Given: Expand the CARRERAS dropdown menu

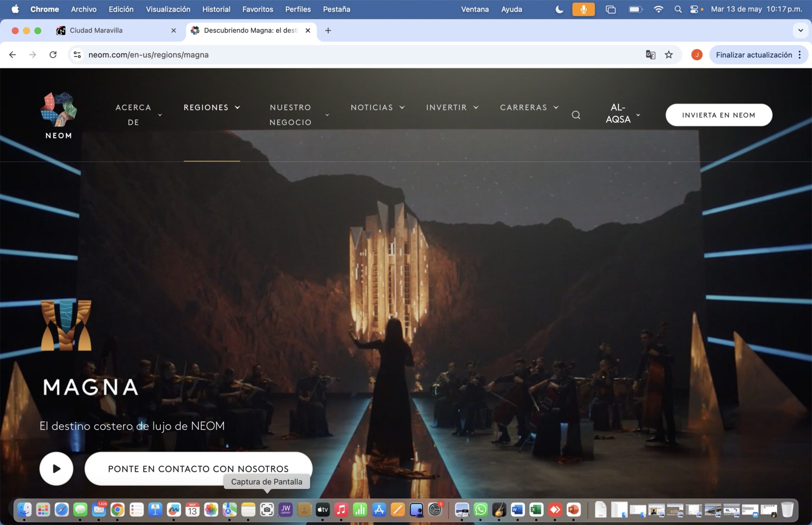Looking at the screenshot, I should (529, 107).
